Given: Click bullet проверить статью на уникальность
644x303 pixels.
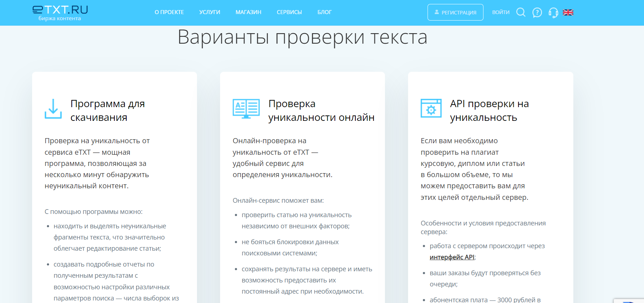Looking at the screenshot, I should 297,220.
